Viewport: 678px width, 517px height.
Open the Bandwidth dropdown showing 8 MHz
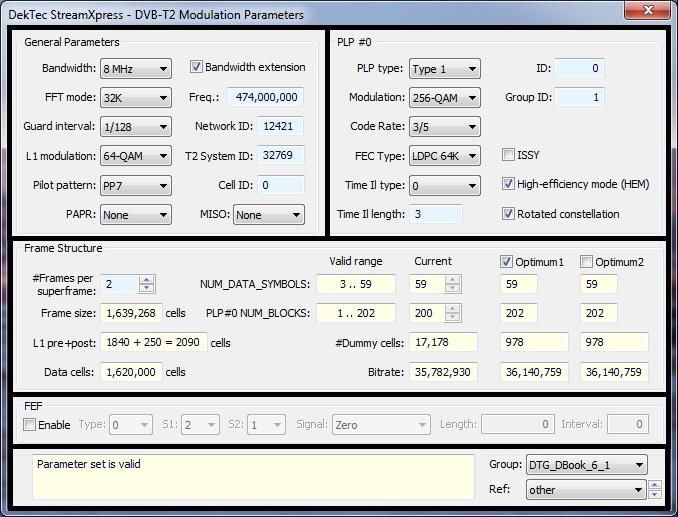coord(136,69)
